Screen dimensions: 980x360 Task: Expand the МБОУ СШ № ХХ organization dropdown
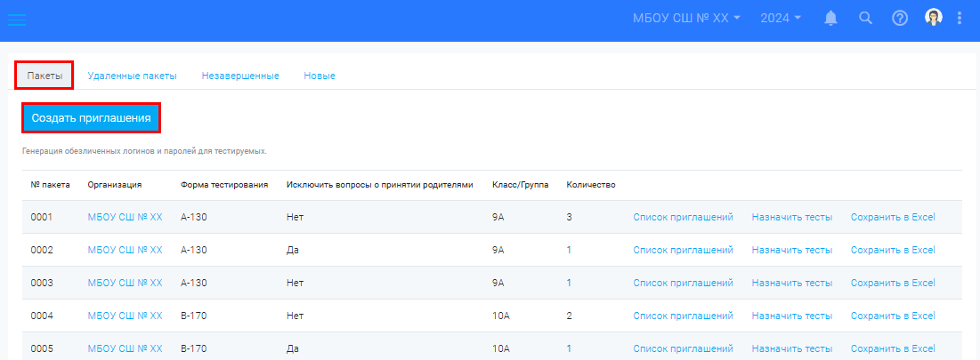point(686,18)
